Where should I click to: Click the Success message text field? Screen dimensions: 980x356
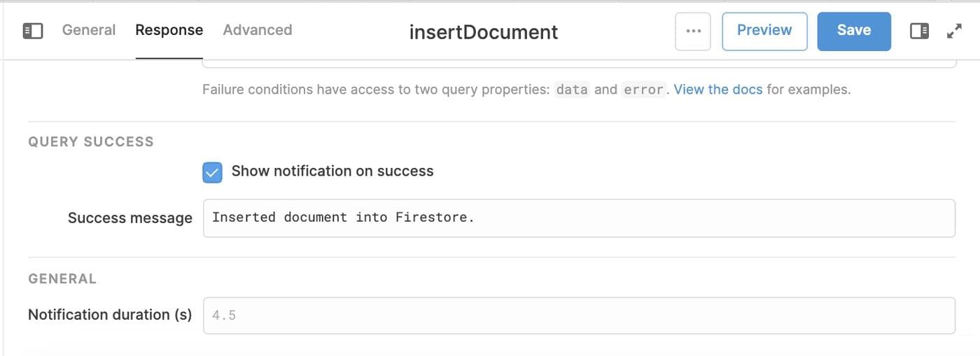point(579,218)
